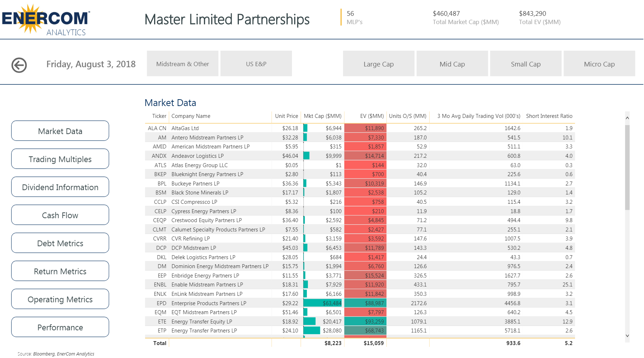Select Dominion Energy Midstream Partners LP name

tap(220, 266)
